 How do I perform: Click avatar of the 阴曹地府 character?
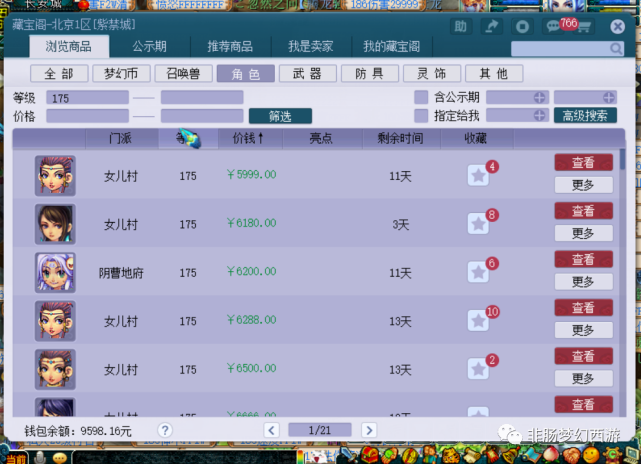click(x=55, y=272)
